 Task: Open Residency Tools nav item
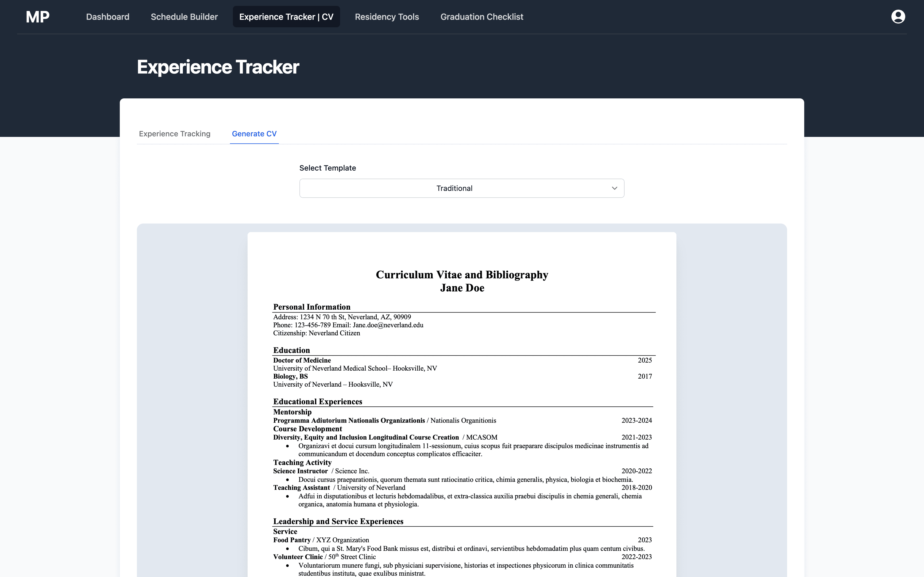tap(387, 17)
